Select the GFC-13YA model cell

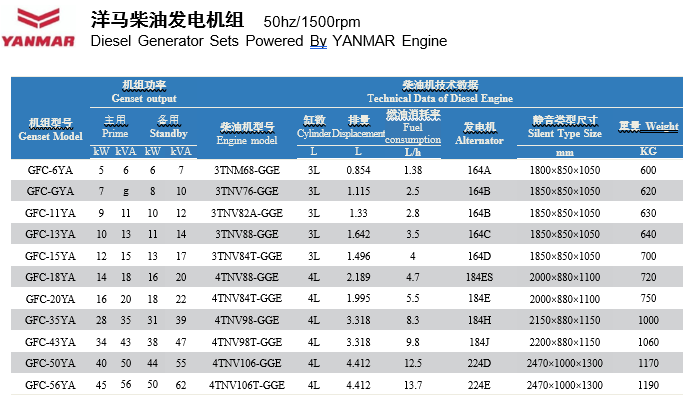click(50, 234)
